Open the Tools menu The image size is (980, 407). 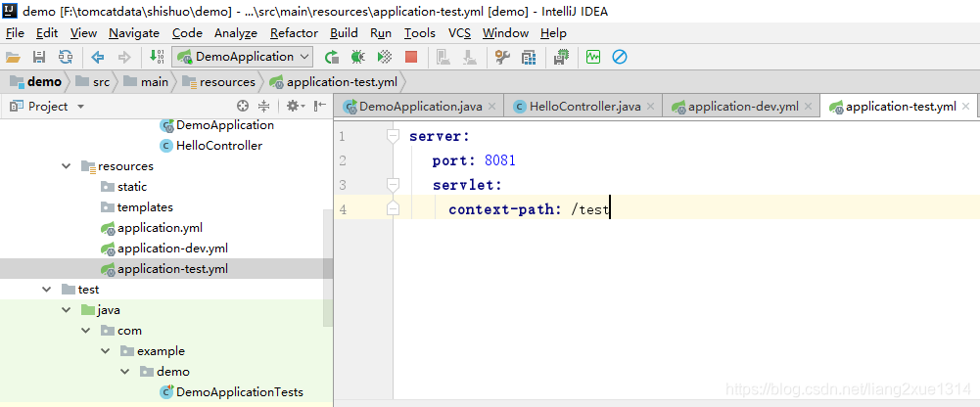tap(419, 33)
